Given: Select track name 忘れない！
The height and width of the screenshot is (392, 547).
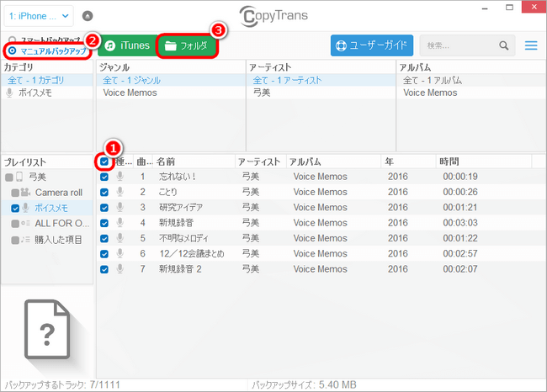Looking at the screenshot, I should coord(178,177).
